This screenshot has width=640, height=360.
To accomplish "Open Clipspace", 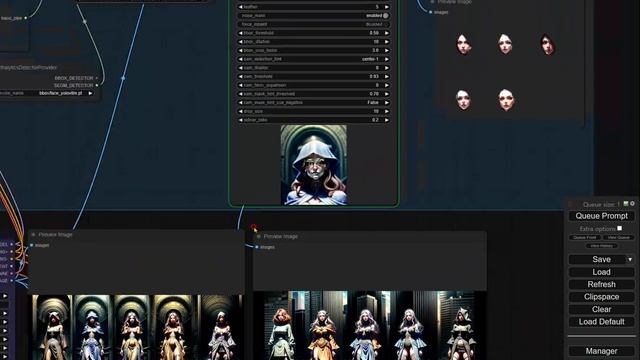I will point(601,297).
